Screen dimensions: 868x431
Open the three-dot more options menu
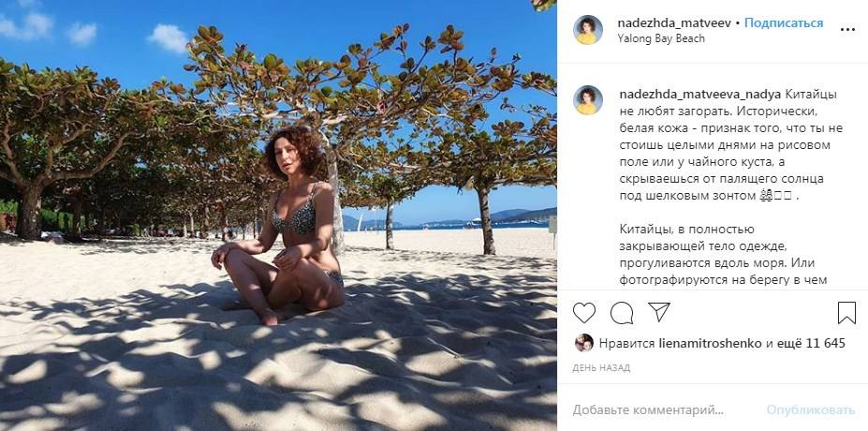point(847,30)
